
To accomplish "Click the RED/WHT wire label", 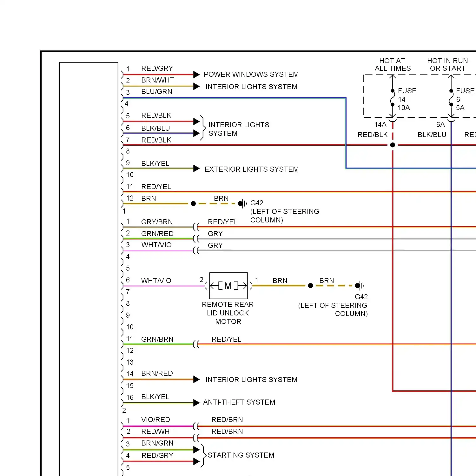I will [157, 431].
